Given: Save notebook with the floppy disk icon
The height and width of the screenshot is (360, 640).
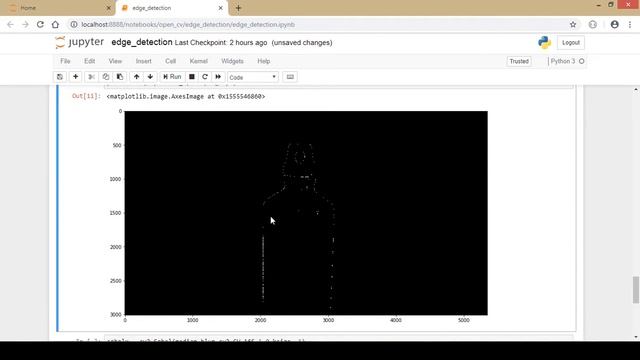Looking at the screenshot, I should tap(60, 77).
